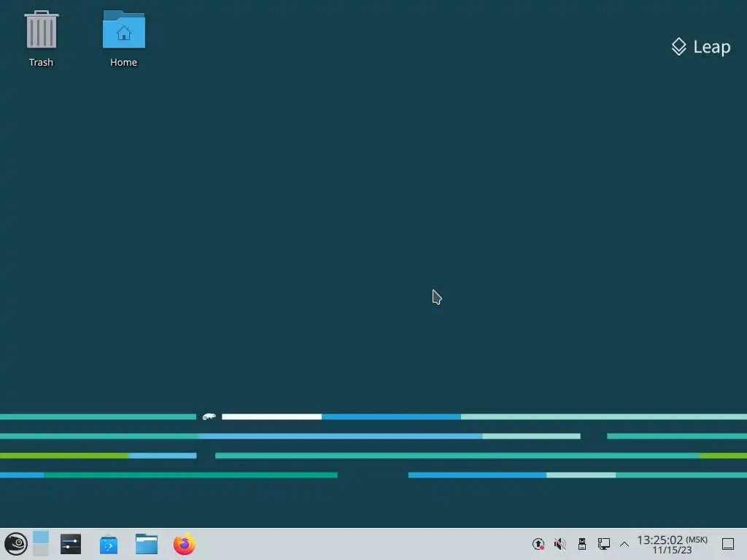747x560 pixels.
Task: Open the software updates tray icon
Action: 538,544
